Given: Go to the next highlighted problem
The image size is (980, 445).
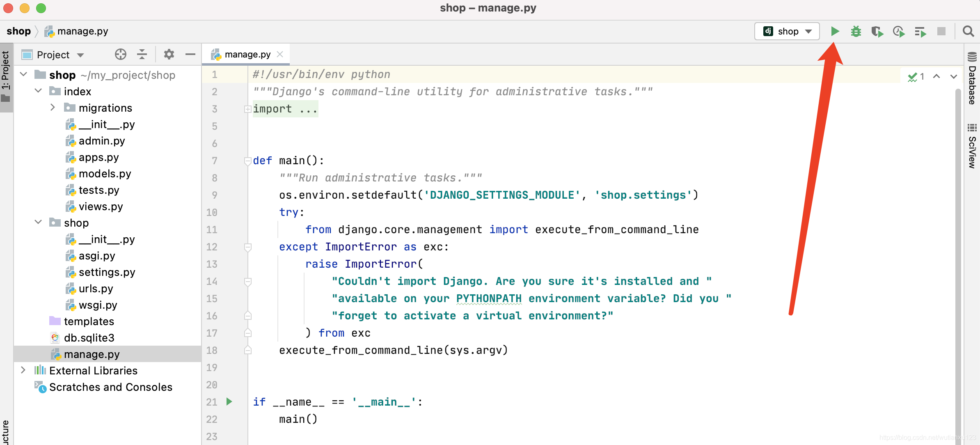Looking at the screenshot, I should coord(954,76).
